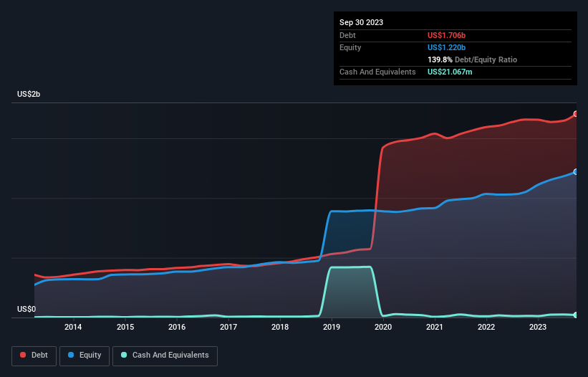This screenshot has width=588, height=377.
Task: Click the Equity label in tooltip
Action: 350,47
